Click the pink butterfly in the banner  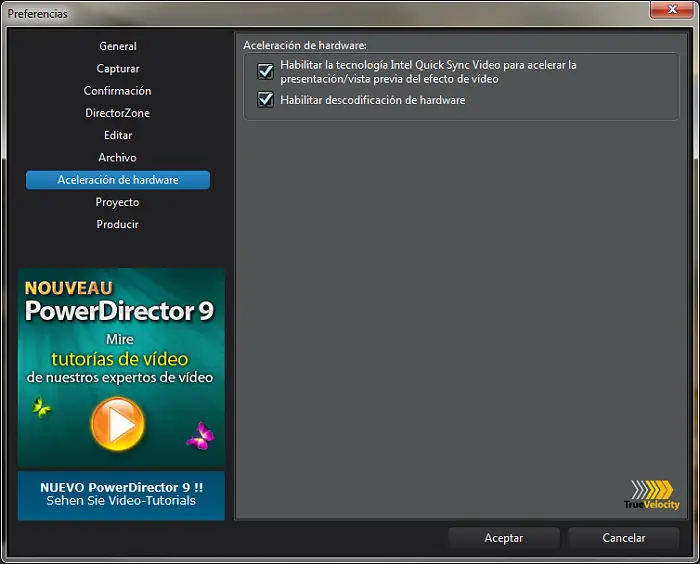pos(201,435)
